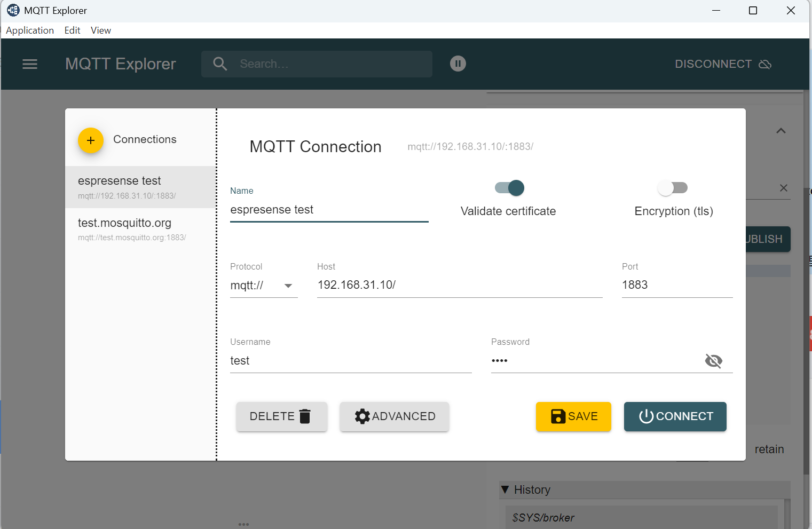Open the hamburger navigation menu
The image size is (812, 529).
click(x=30, y=64)
